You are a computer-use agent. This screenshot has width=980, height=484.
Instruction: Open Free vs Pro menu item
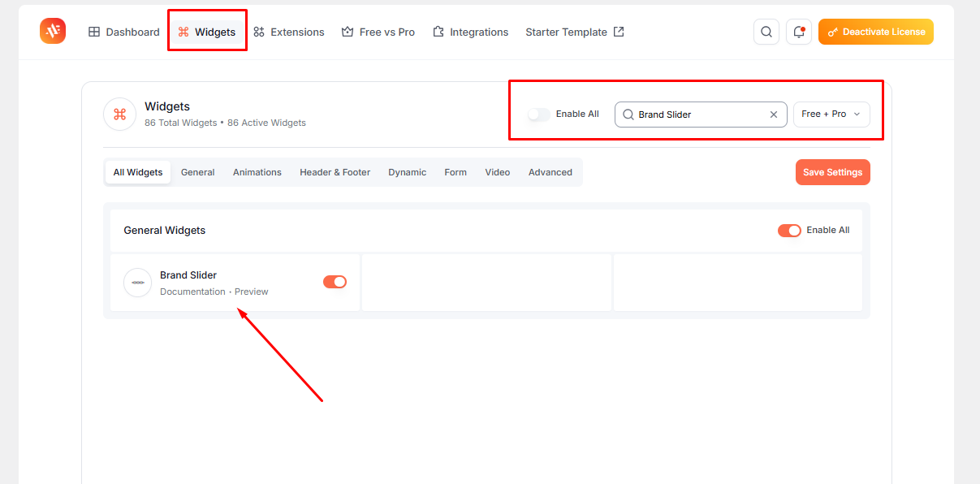(378, 32)
